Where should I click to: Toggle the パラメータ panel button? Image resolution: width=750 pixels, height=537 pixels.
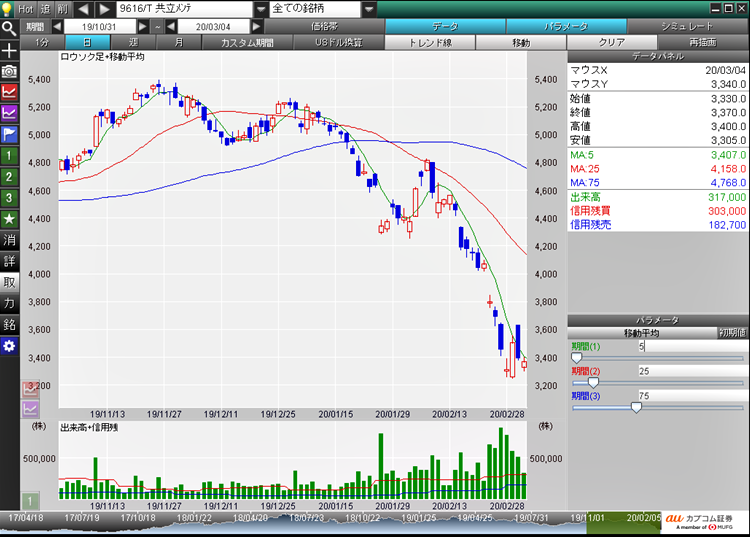point(566,26)
